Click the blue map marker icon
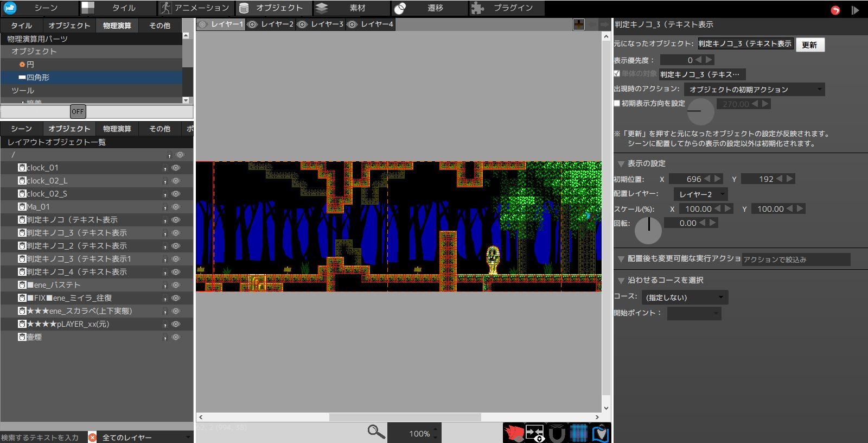The height and width of the screenshot is (443, 868). (x=601, y=433)
